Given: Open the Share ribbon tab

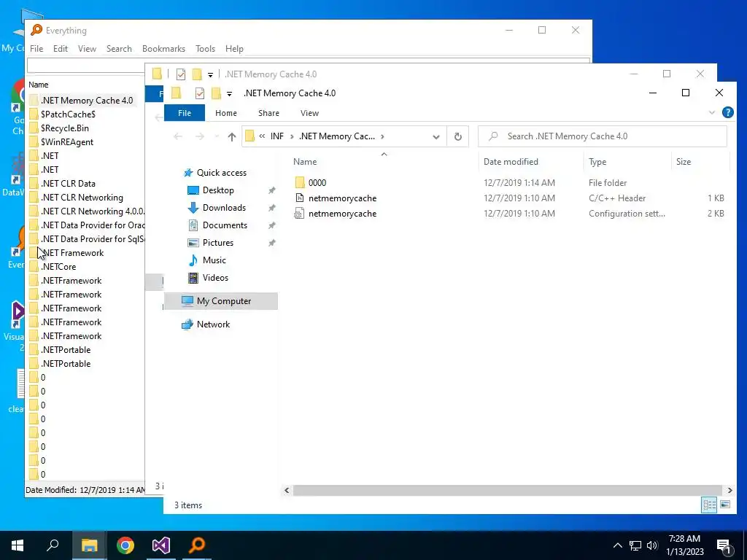Looking at the screenshot, I should [268, 113].
